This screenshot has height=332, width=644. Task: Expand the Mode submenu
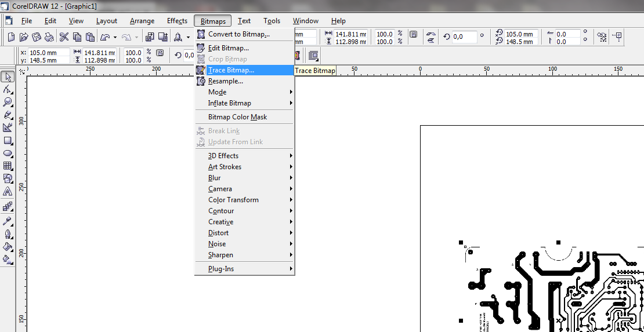click(244, 92)
